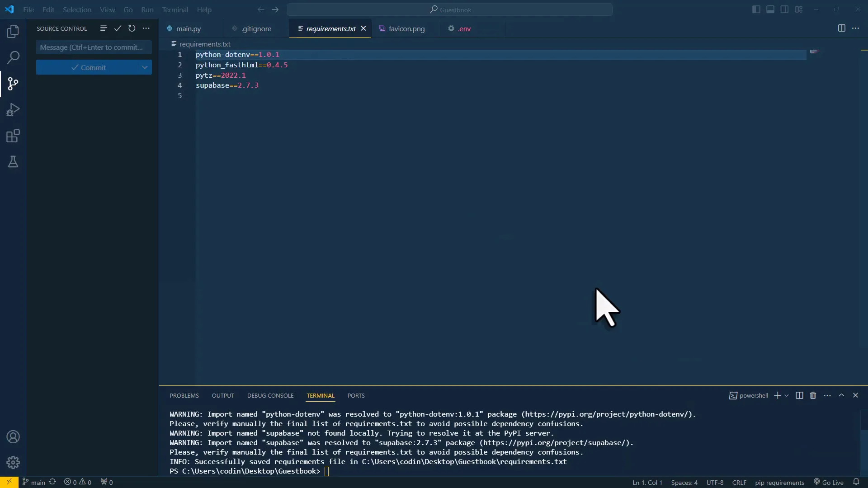
Task: Refresh the Source Control panel
Action: click(132, 28)
